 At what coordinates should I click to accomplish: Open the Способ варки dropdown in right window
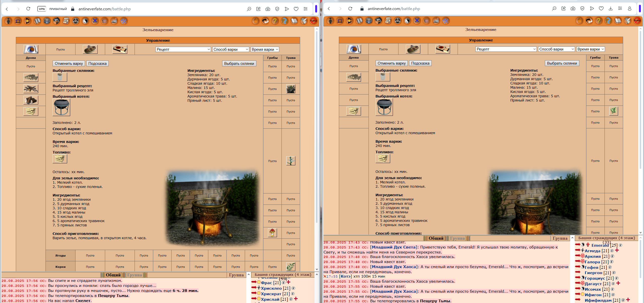point(556,49)
